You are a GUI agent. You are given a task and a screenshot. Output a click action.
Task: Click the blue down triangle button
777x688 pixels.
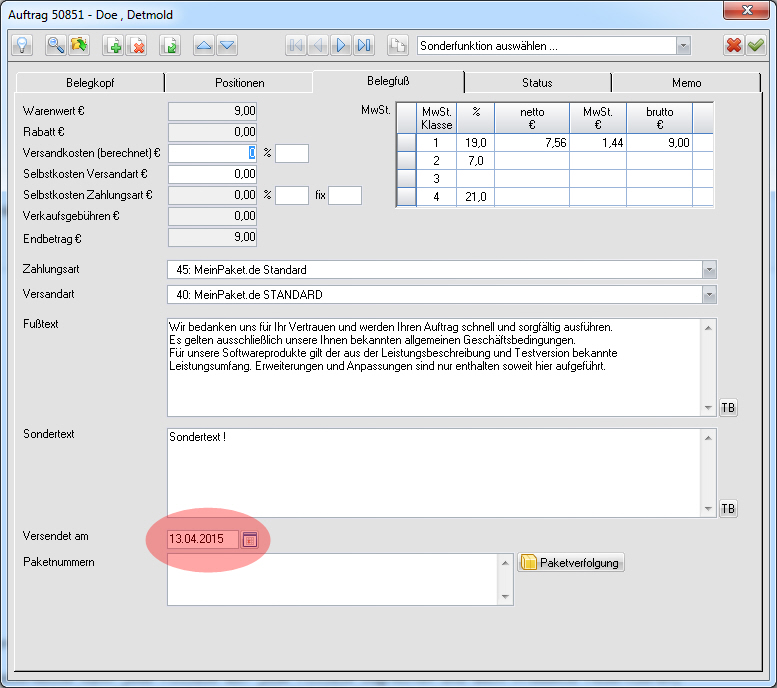tap(227, 46)
